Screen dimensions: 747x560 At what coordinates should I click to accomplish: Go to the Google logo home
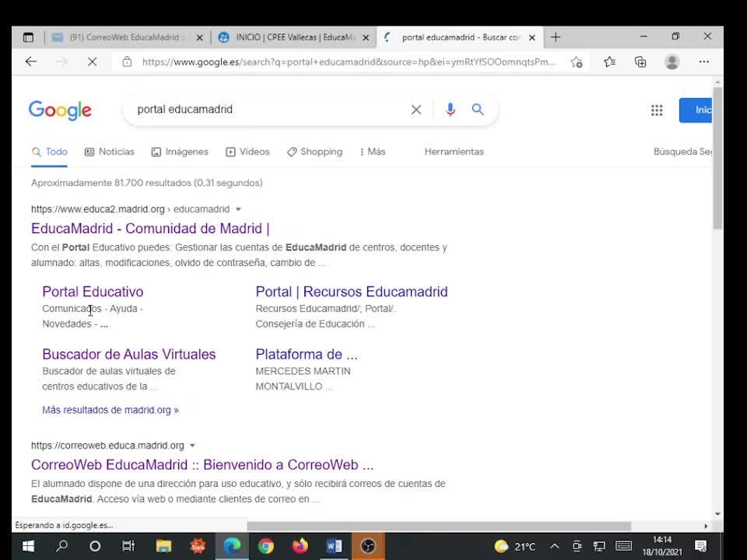coord(60,110)
